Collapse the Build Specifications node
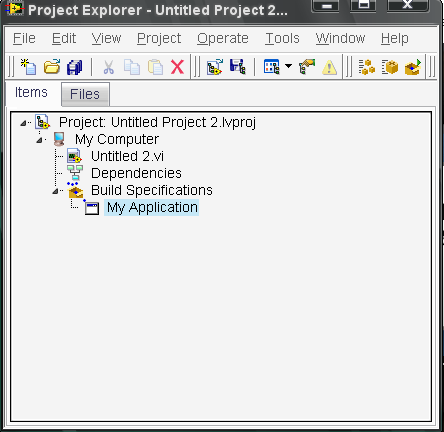 point(55,191)
